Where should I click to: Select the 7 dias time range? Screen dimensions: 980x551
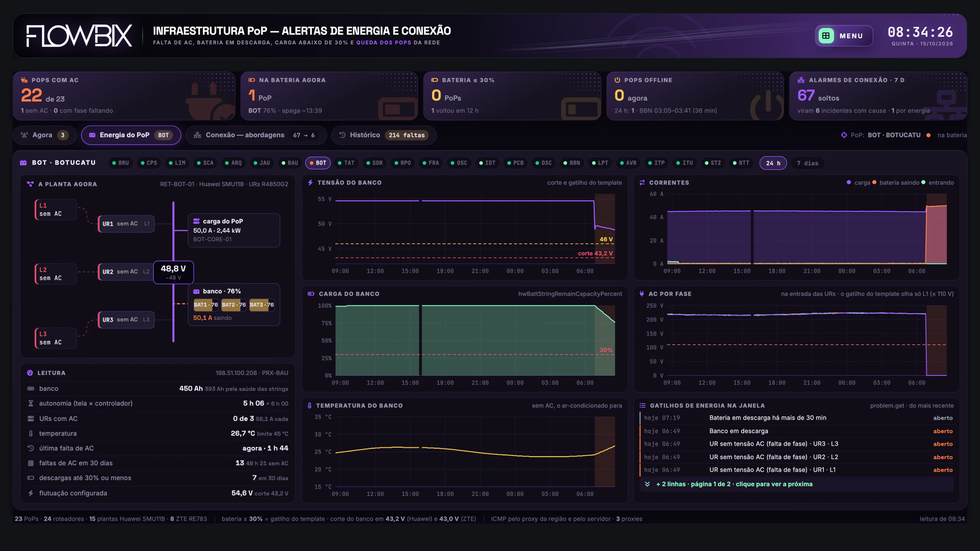tap(807, 163)
